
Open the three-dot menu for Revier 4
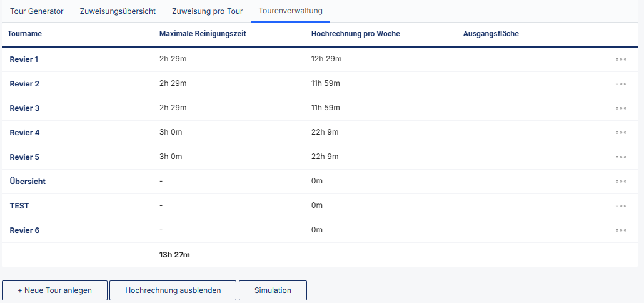click(621, 133)
